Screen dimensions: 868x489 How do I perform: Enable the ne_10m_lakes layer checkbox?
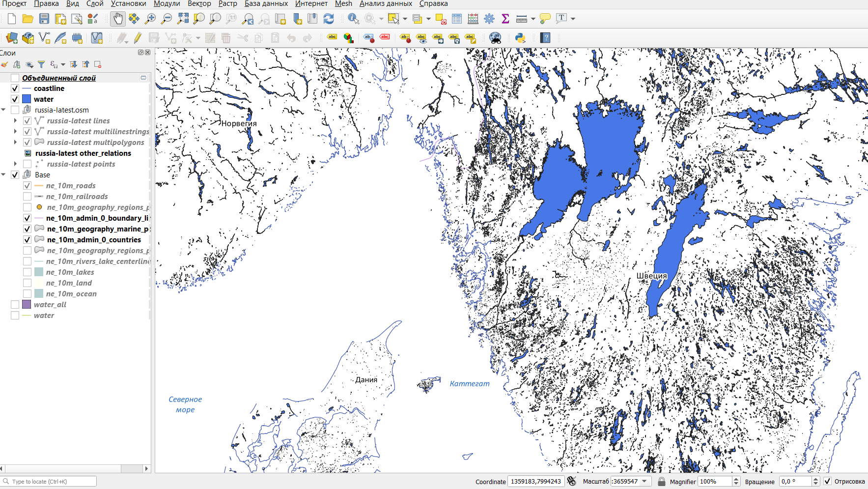point(28,272)
